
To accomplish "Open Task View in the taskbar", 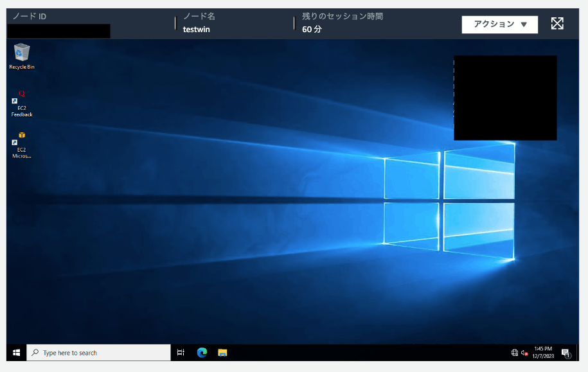I will coord(181,353).
